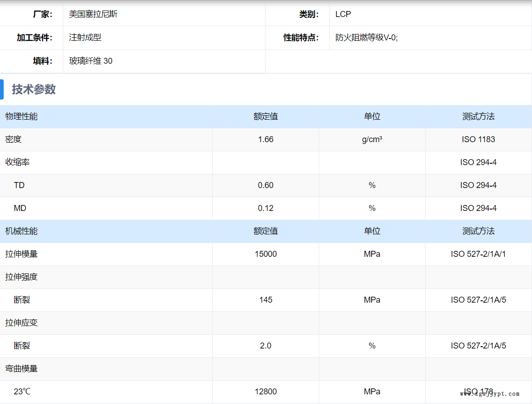Click the flexural modulus value 12800
Viewport: 532px width, 404px height.
pyautogui.click(x=266, y=392)
